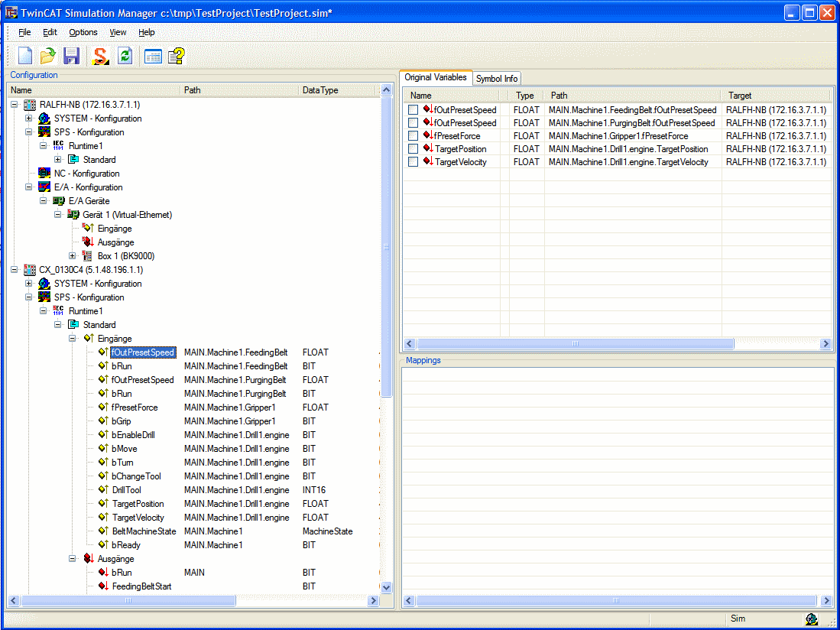The height and width of the screenshot is (630, 840).
Task: Switch to the Symbol Info tab
Action: coord(497,79)
